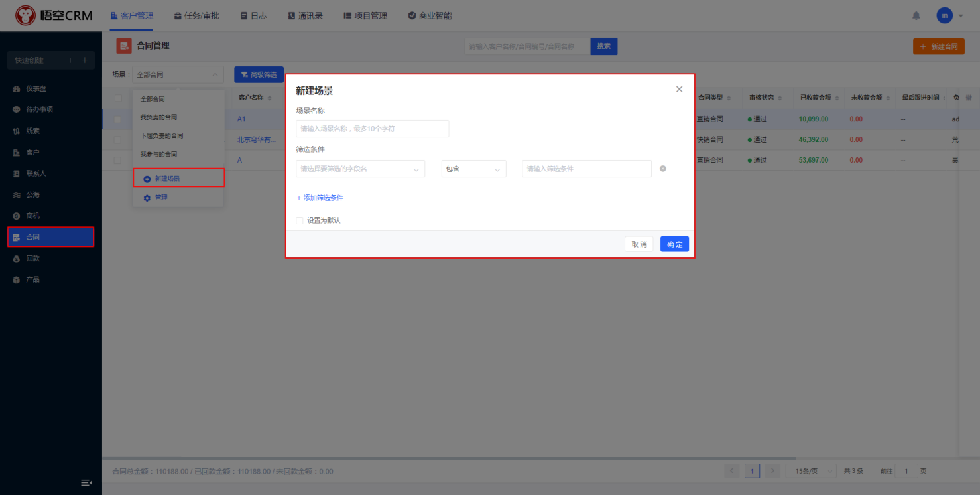This screenshot has height=495, width=980.
Task: Click the 商机 sidebar icon
Action: [x=17, y=216]
